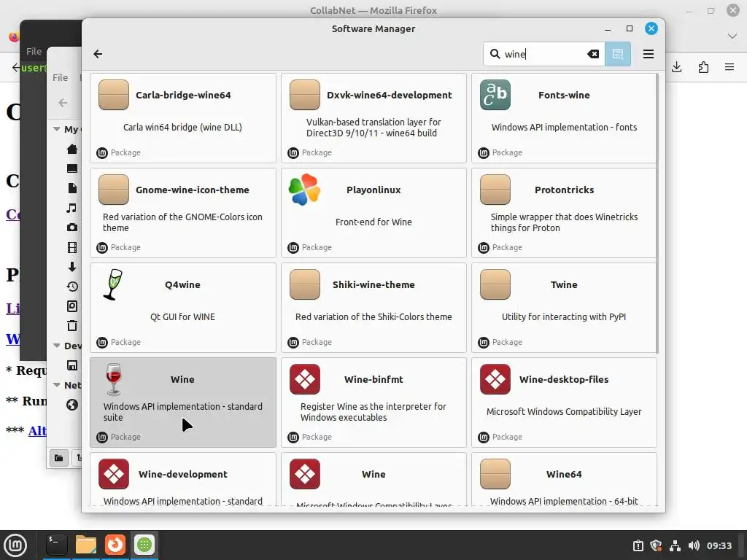Click the Q4wine glass icon

pyautogui.click(x=113, y=284)
